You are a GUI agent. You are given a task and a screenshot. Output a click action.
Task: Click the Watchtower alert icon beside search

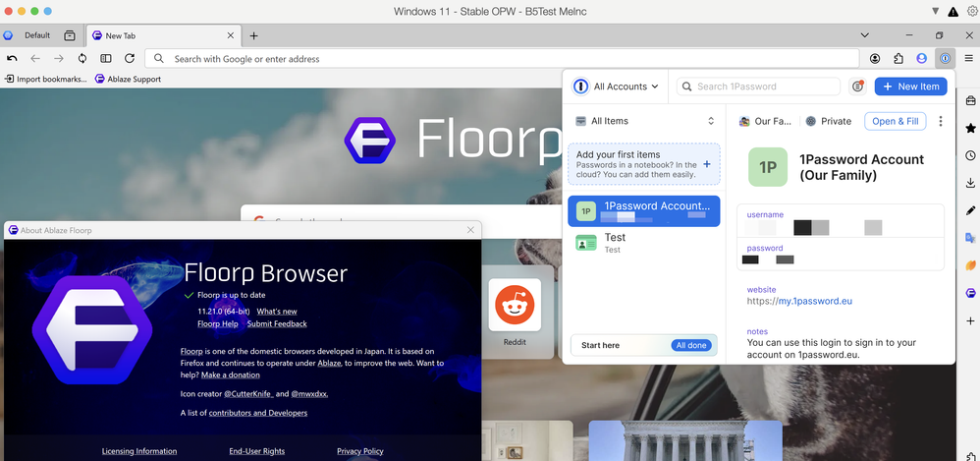click(857, 86)
